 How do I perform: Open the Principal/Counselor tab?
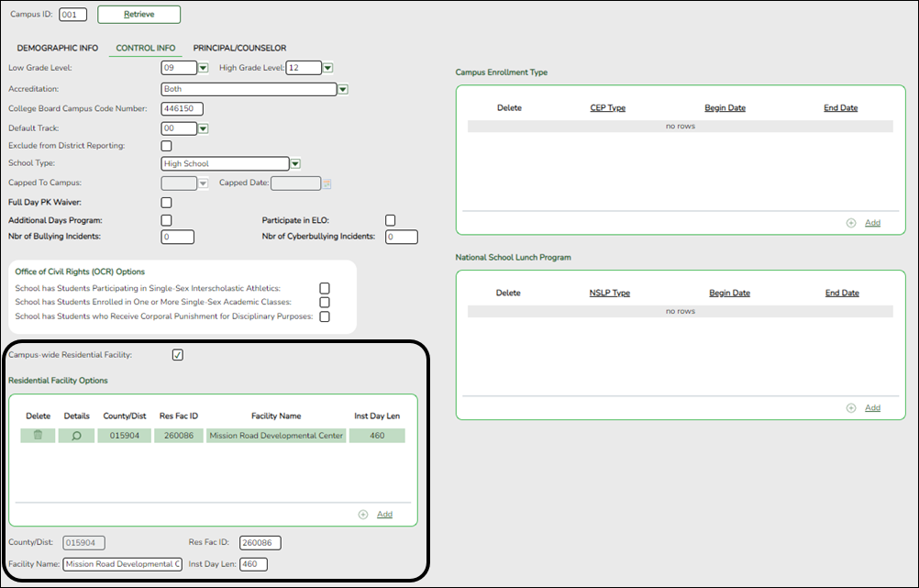[x=239, y=47]
